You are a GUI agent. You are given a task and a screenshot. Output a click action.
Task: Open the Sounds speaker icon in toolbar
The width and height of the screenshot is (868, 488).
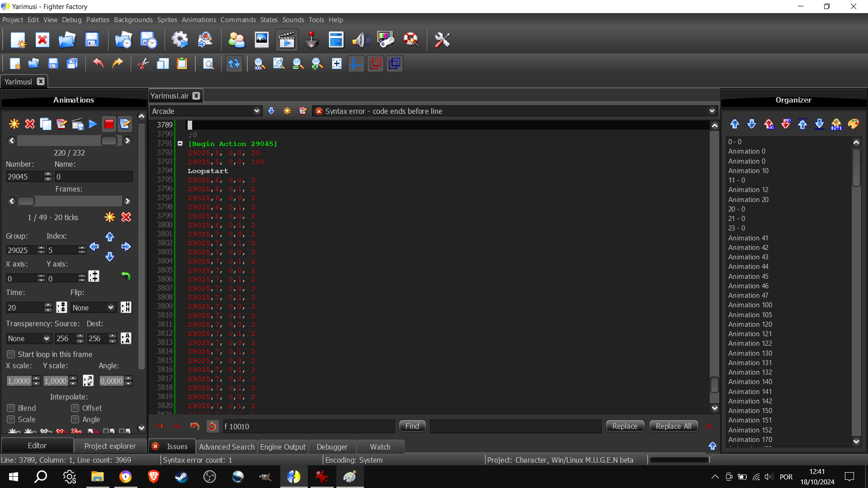(361, 40)
